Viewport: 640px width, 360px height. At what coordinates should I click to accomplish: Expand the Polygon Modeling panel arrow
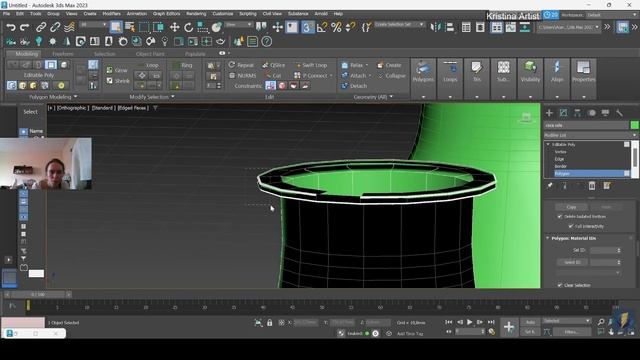point(76,97)
